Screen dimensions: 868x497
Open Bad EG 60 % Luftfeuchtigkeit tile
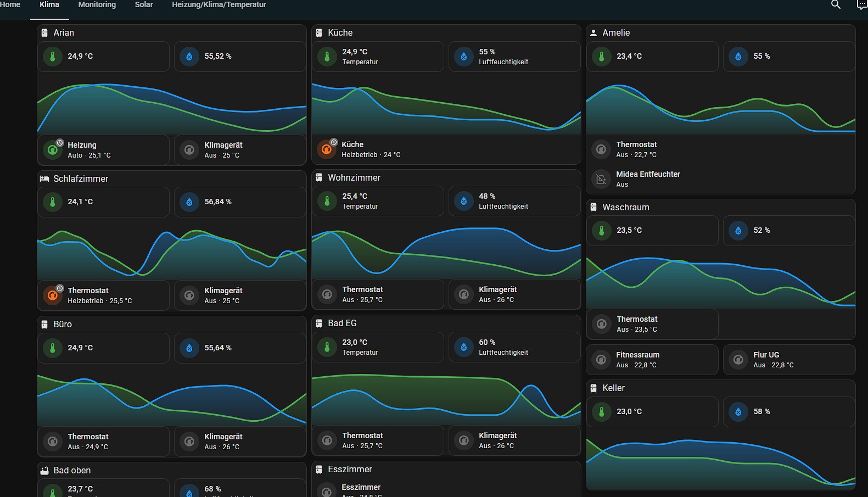click(514, 347)
